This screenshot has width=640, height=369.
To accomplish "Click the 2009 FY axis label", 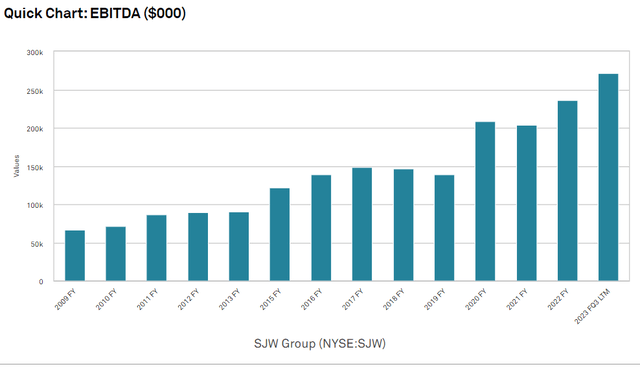I will pos(65,299).
